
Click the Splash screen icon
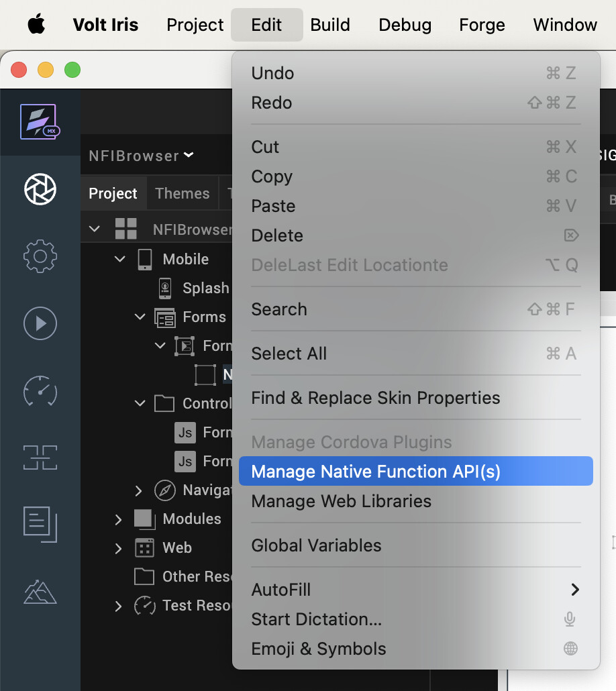click(165, 288)
